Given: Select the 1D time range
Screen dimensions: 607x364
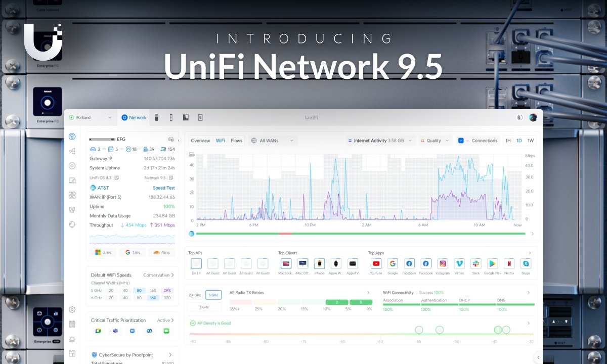Looking at the screenshot, I should tap(519, 141).
